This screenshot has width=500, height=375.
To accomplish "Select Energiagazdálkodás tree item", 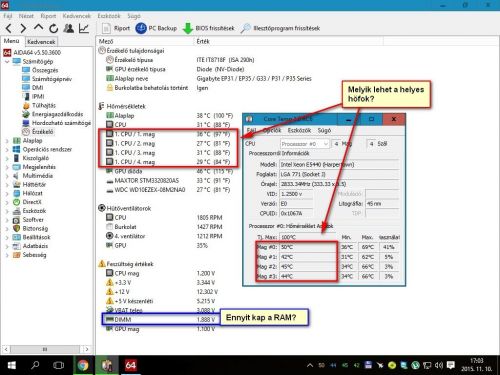I will [x=52, y=114].
